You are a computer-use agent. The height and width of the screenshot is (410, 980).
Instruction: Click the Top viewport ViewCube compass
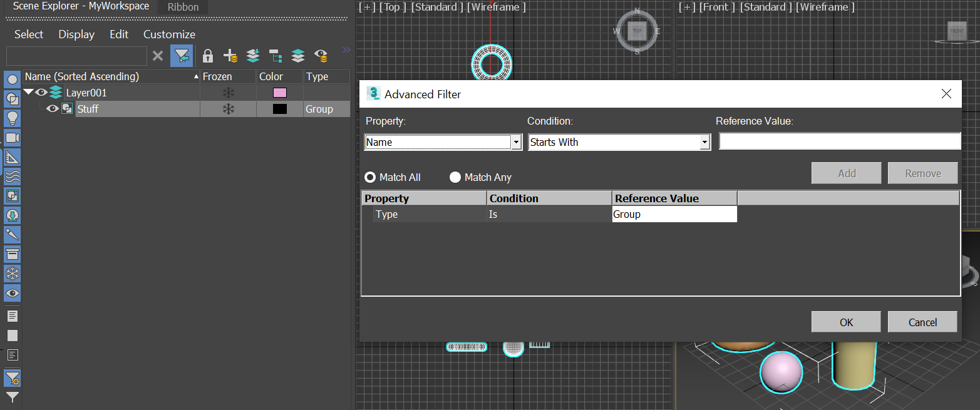click(637, 30)
